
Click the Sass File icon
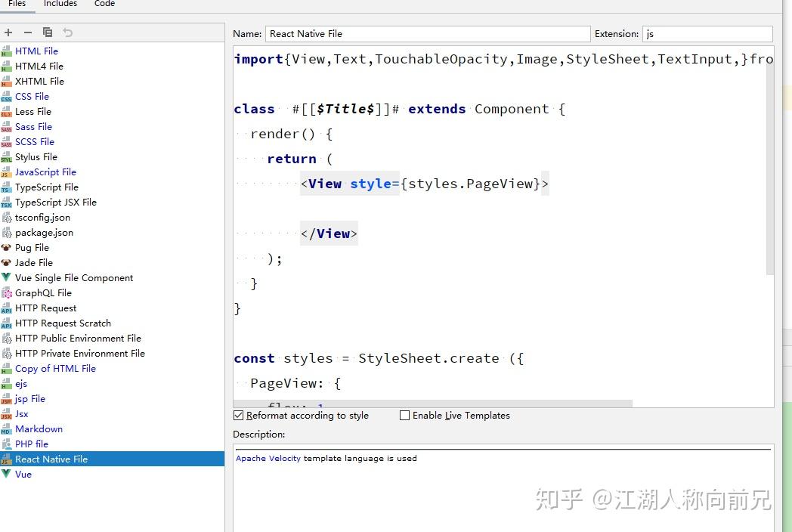pos(6,127)
